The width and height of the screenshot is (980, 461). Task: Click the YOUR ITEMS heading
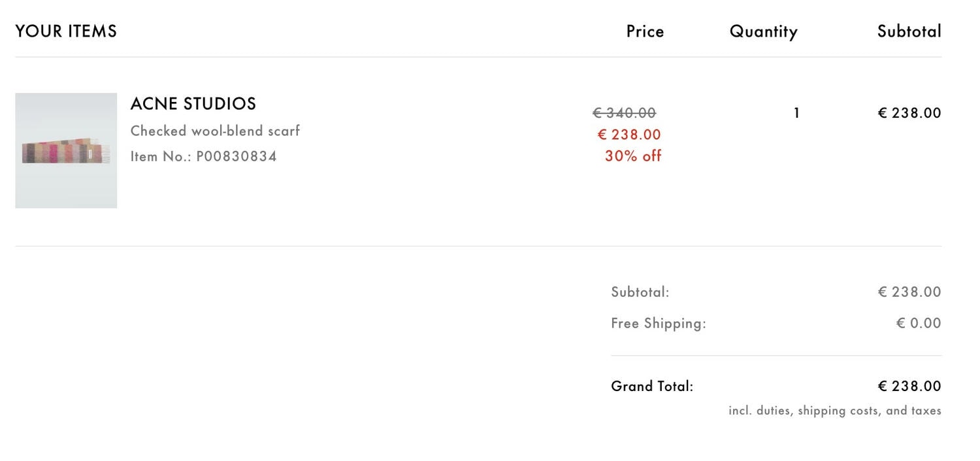point(66,31)
